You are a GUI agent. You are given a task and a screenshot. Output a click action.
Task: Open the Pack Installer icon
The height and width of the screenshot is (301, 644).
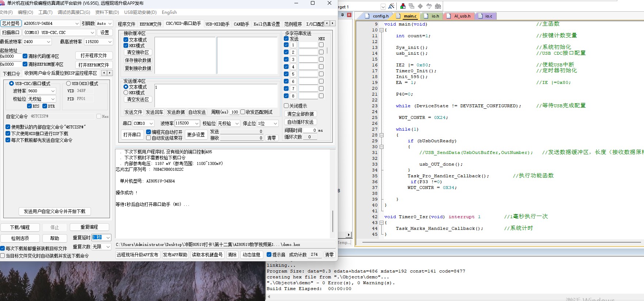coord(438,6)
